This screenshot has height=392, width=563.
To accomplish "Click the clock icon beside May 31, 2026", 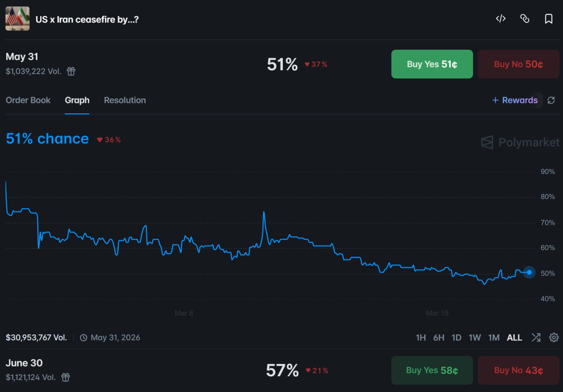I will pyautogui.click(x=83, y=338).
